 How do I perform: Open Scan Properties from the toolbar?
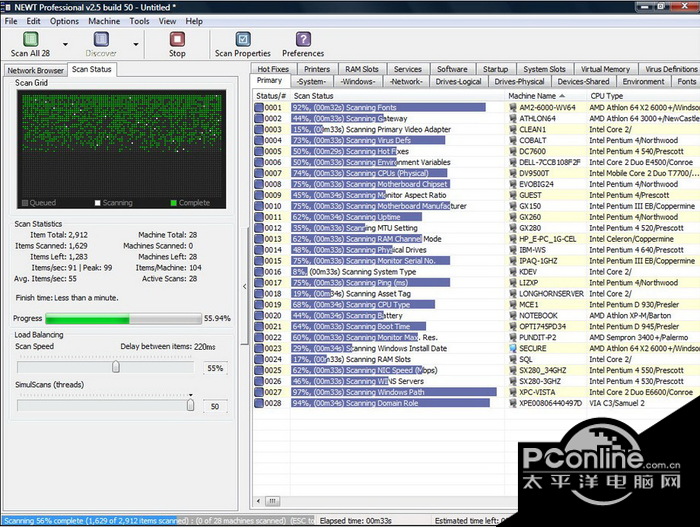243,40
